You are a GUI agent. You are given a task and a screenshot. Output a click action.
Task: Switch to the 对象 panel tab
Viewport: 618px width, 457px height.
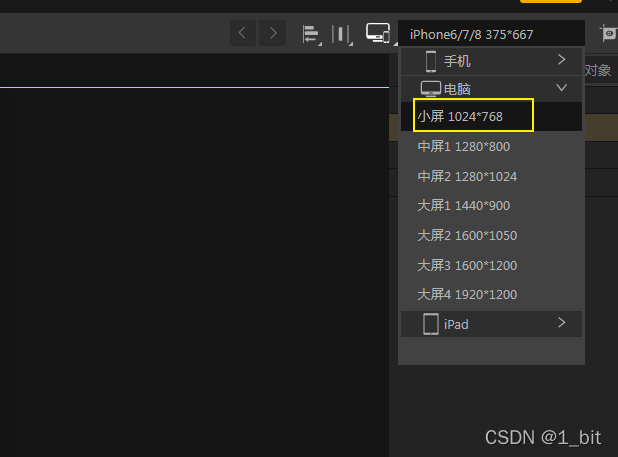coord(598,71)
